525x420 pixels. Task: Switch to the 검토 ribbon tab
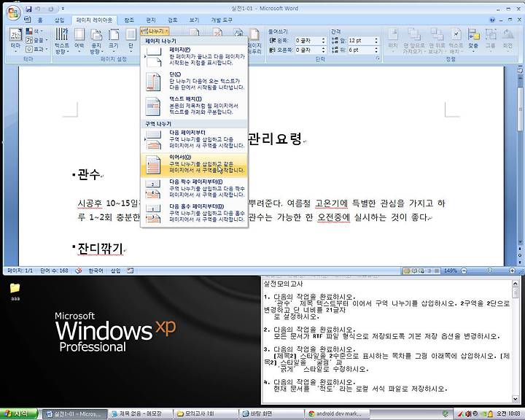[172, 20]
